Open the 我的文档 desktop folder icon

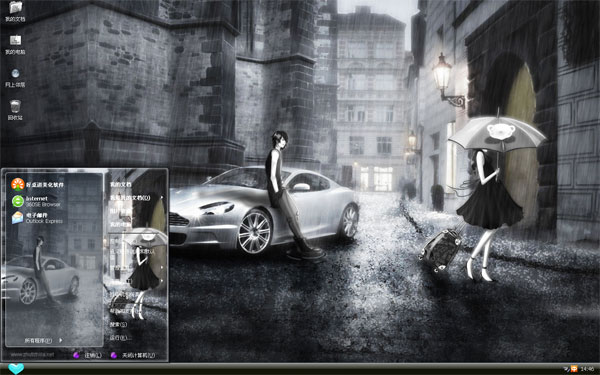[x=15, y=7]
